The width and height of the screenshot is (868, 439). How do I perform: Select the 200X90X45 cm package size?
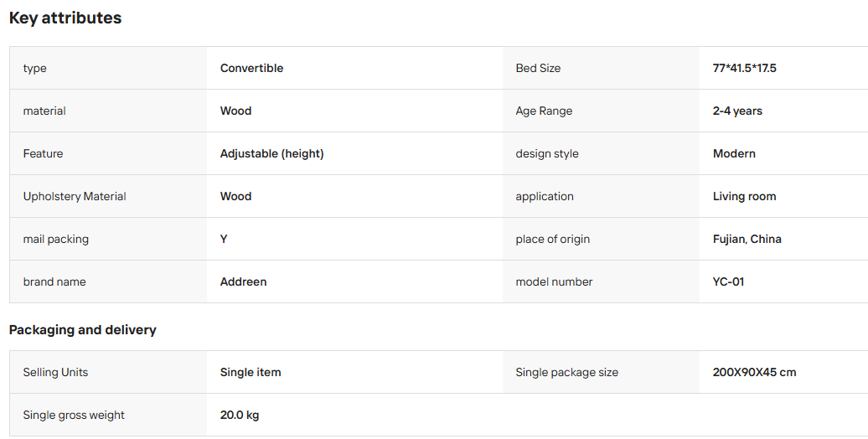point(755,372)
